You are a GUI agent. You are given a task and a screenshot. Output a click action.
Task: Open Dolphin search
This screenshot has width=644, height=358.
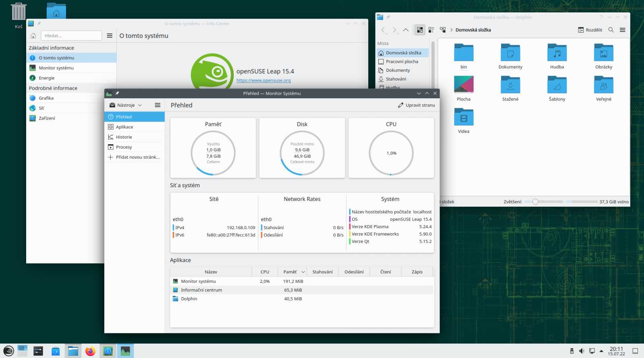pos(611,30)
